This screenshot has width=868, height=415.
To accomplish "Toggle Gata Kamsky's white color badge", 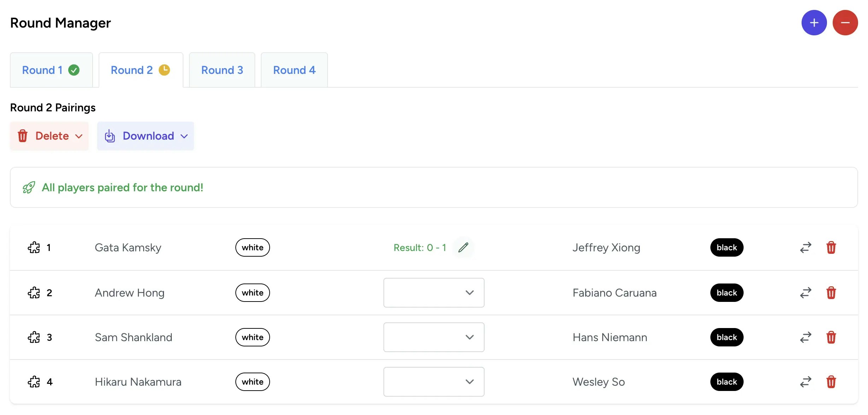I will pos(252,247).
